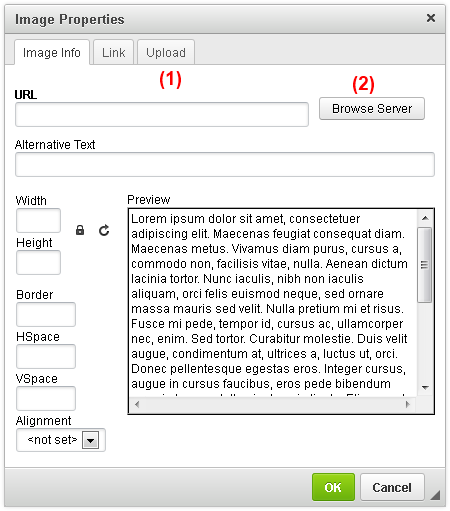Click the reset size circular arrow icon
The image size is (450, 511).
104,230
